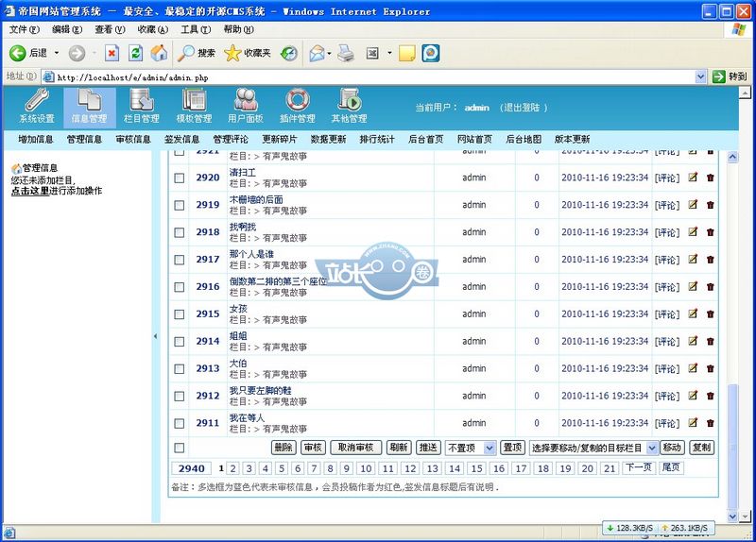This screenshot has height=542, width=756.
Task: Check the box for entry 2919
Action: (180, 205)
